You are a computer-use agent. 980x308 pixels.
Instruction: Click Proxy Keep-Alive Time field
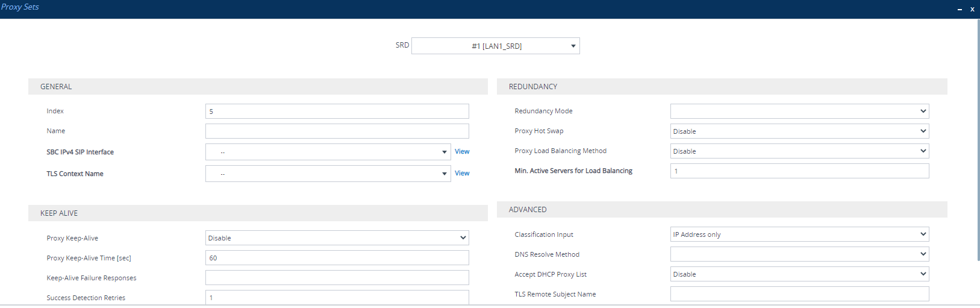(337, 258)
